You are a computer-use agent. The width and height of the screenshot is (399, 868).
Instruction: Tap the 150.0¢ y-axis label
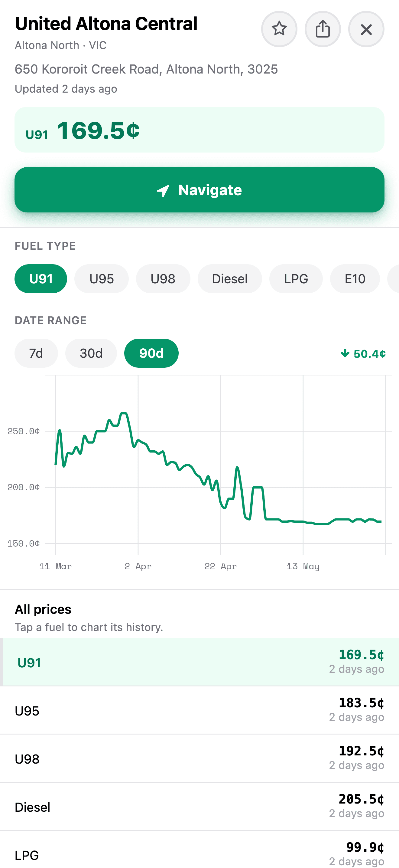[x=24, y=544]
